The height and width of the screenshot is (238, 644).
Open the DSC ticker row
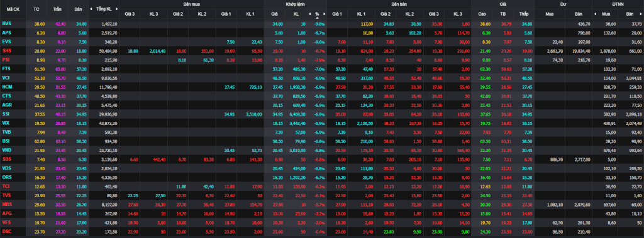tap(6, 231)
